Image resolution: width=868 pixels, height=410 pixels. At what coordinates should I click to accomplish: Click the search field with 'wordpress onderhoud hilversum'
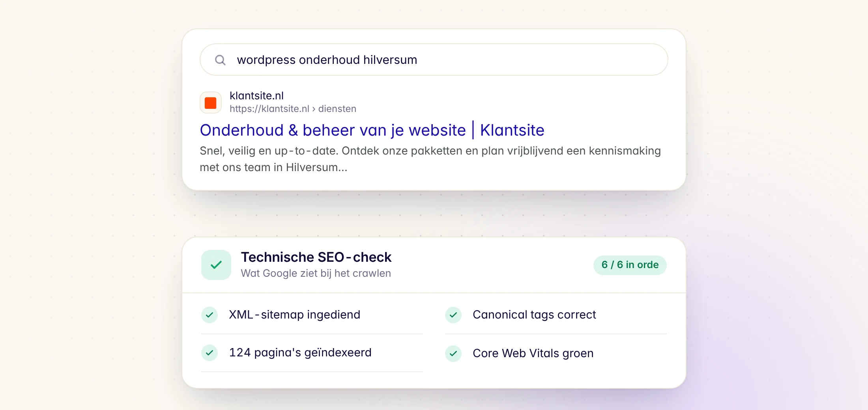(434, 60)
